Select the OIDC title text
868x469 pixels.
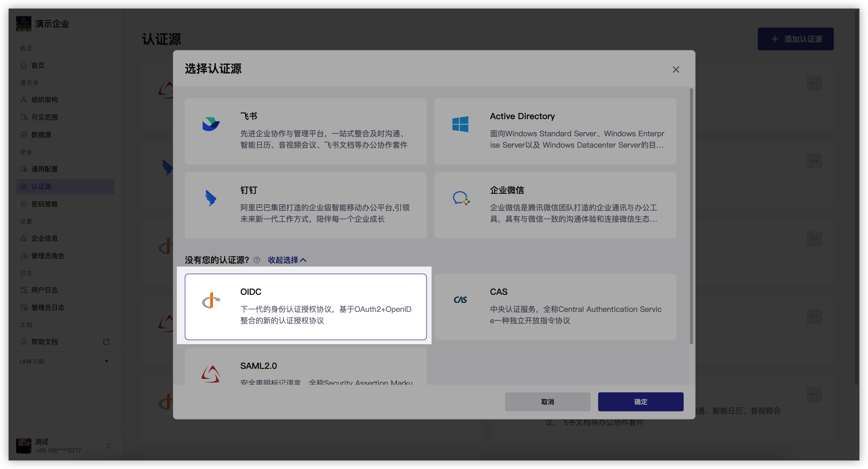point(251,291)
